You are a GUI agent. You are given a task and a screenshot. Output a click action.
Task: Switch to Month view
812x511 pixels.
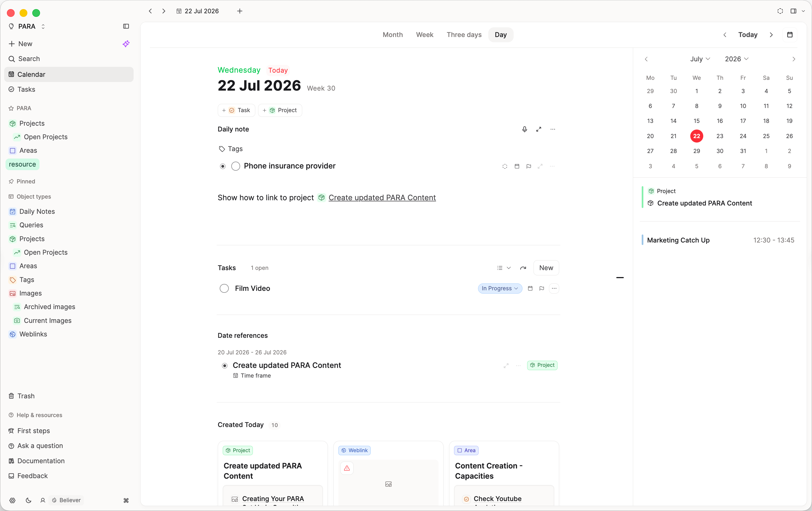[x=392, y=35]
